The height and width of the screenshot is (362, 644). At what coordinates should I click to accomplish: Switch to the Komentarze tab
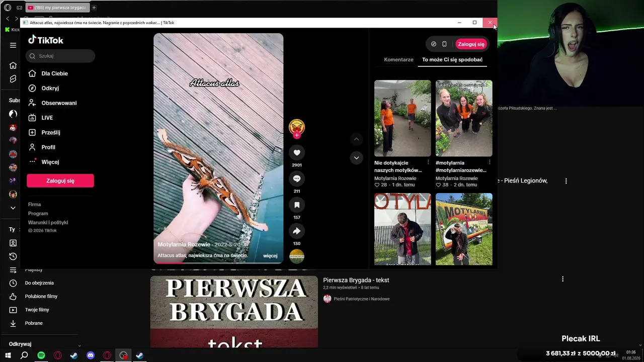click(398, 59)
